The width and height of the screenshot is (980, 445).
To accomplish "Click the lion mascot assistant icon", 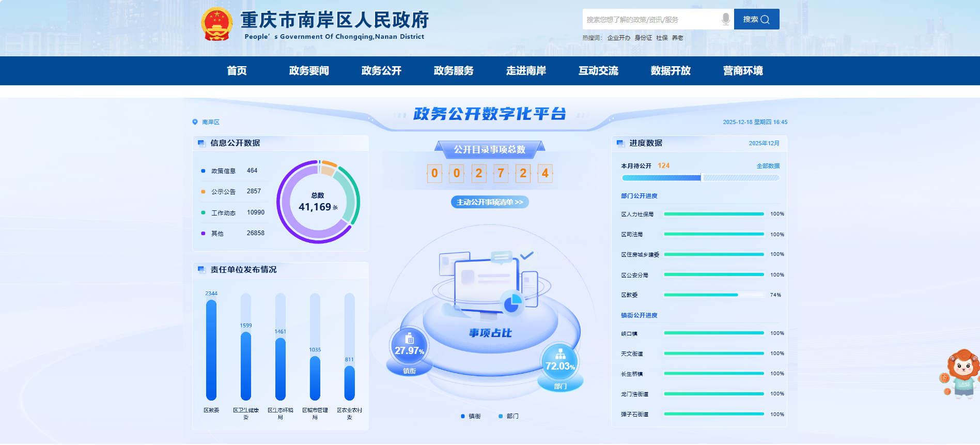I will pyautogui.click(x=961, y=373).
